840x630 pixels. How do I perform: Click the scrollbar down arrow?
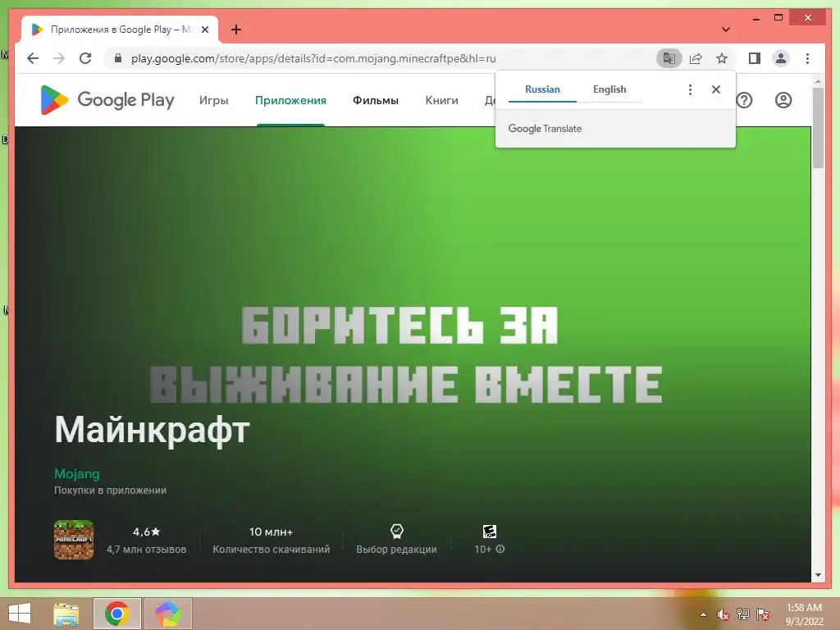[818, 575]
